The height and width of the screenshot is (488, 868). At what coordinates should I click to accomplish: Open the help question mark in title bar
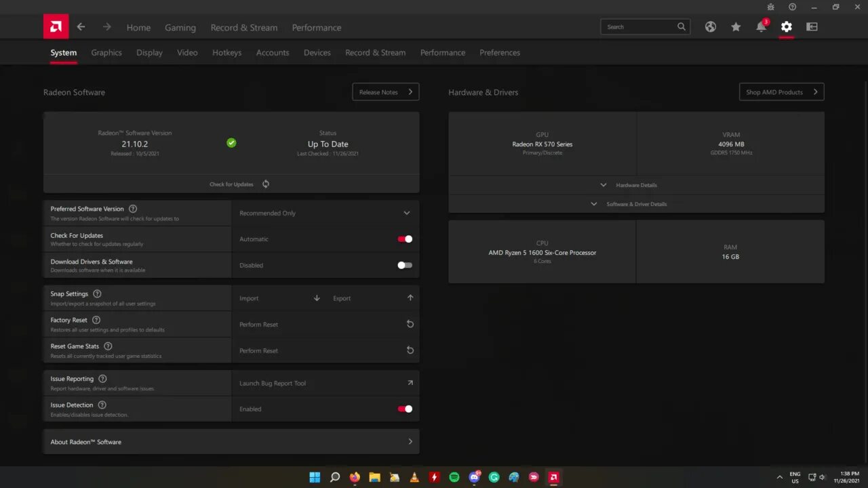tap(793, 7)
